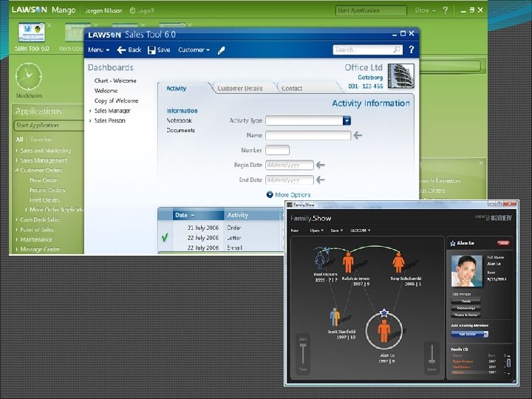Select the Tony Sokolowski figure in Family.Show
The image size is (532, 399).
click(398, 262)
